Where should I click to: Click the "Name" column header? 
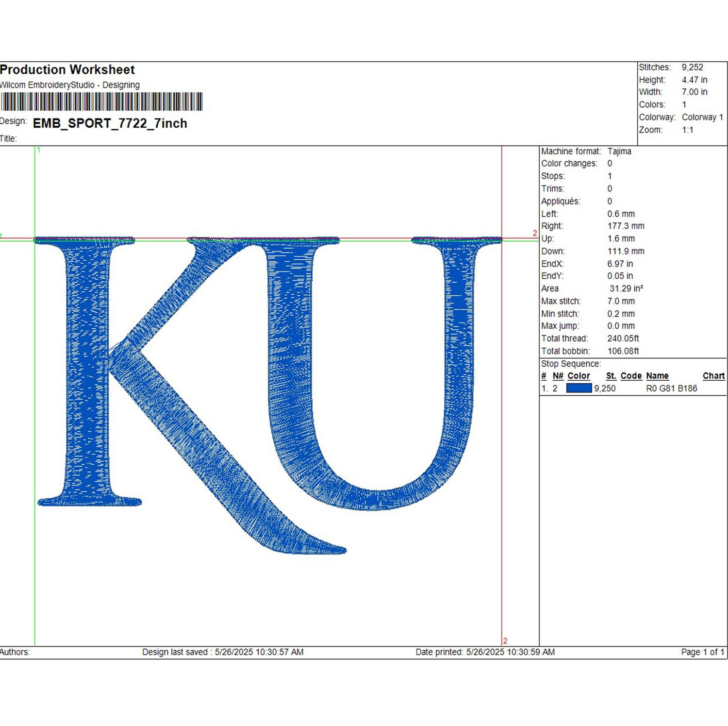tap(657, 376)
